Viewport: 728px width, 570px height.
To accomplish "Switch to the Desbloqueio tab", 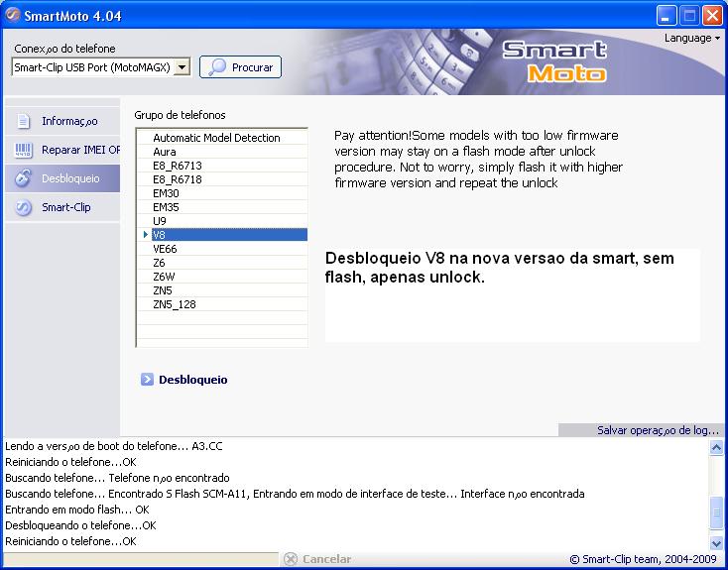I will [62, 178].
